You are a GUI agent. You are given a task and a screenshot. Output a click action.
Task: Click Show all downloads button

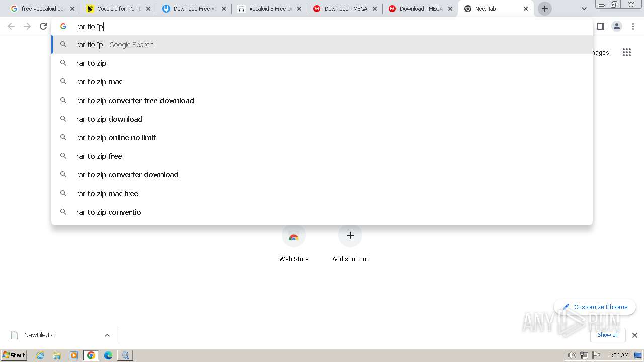(607, 335)
